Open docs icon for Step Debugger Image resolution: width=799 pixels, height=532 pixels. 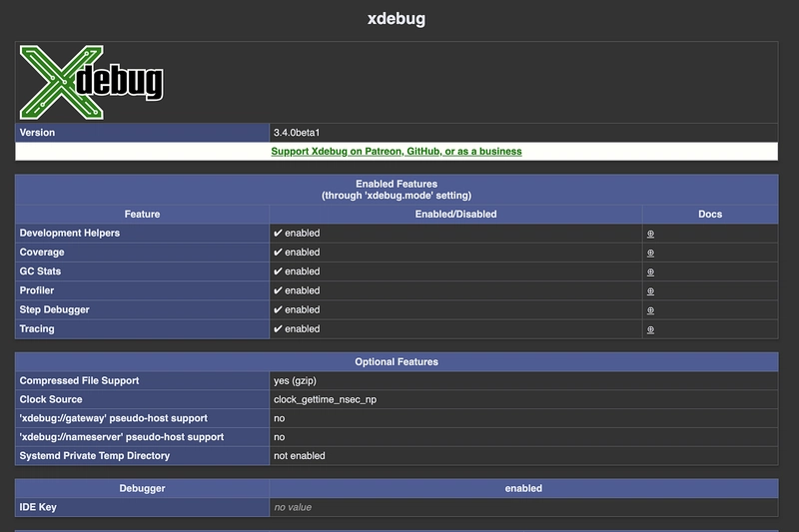650,310
